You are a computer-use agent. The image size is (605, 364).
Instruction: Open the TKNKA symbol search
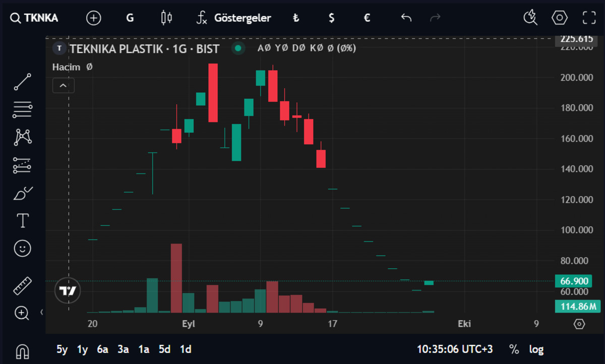coord(34,18)
